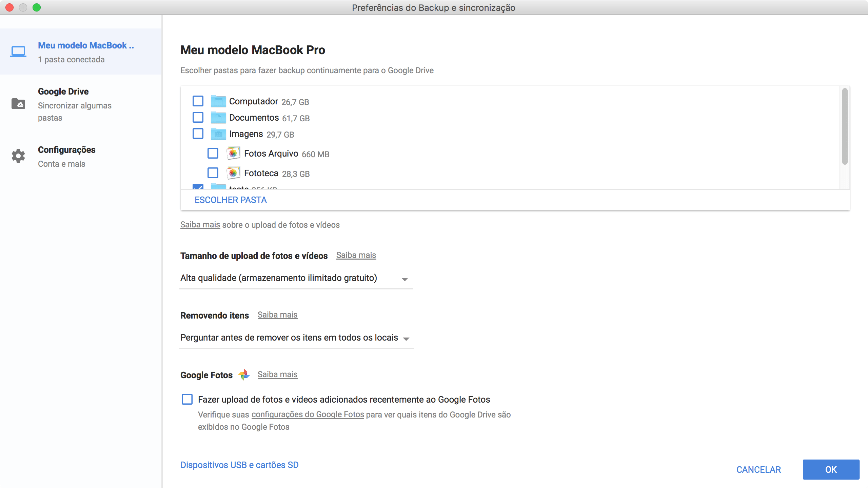This screenshot has height=488, width=868.
Task: Open the Alta qualidade upload size dropdown
Action: click(296, 279)
